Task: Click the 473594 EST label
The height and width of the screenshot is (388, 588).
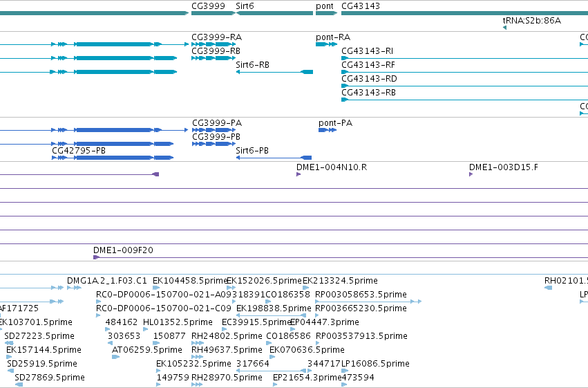Action: point(358,378)
